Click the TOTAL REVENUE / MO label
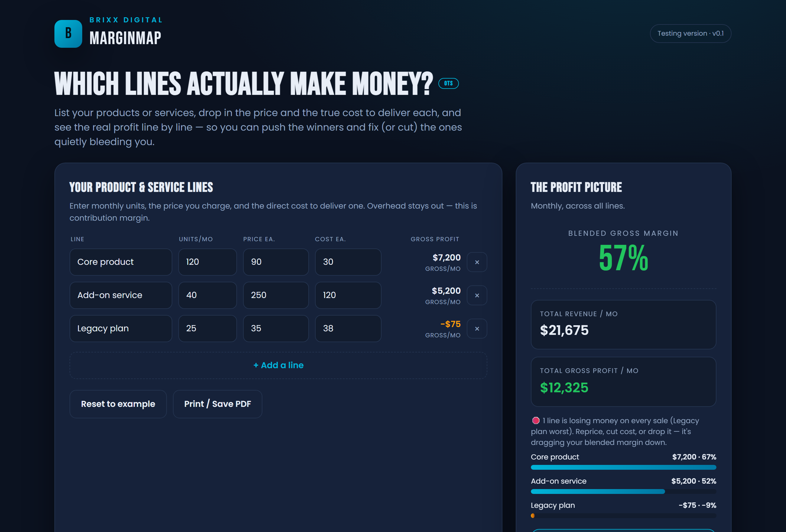The image size is (786, 532). (579, 314)
